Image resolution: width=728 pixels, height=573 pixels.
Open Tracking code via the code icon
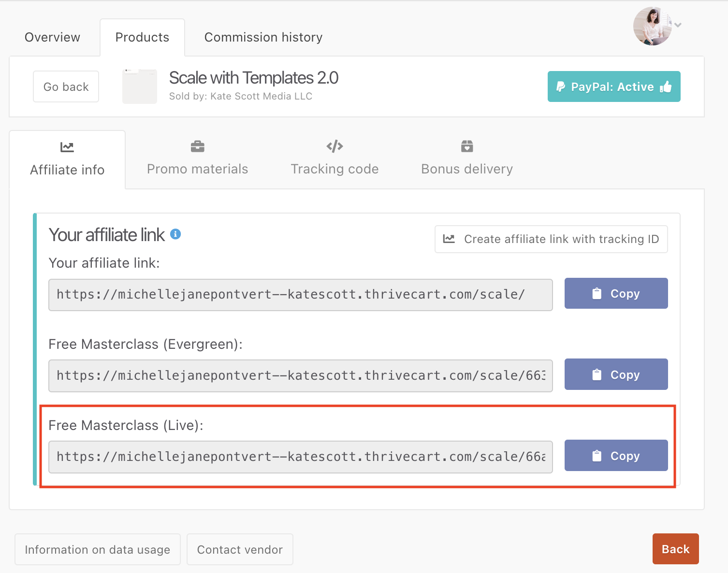coord(334,146)
